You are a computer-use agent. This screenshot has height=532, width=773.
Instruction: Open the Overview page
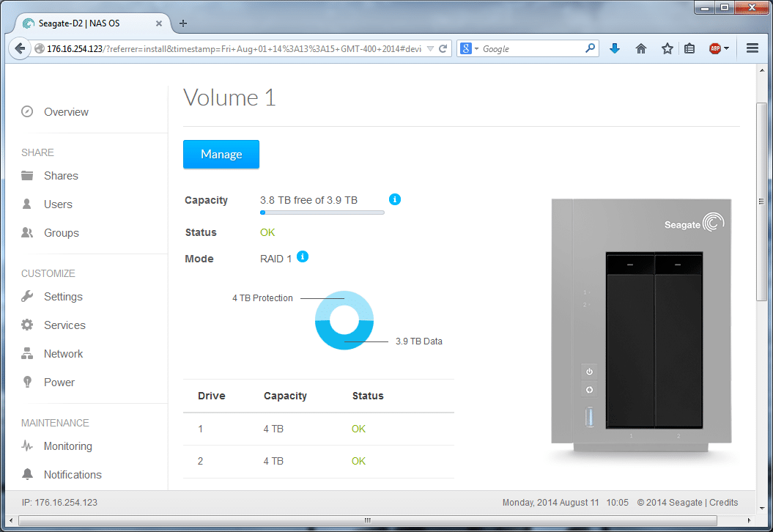point(66,112)
